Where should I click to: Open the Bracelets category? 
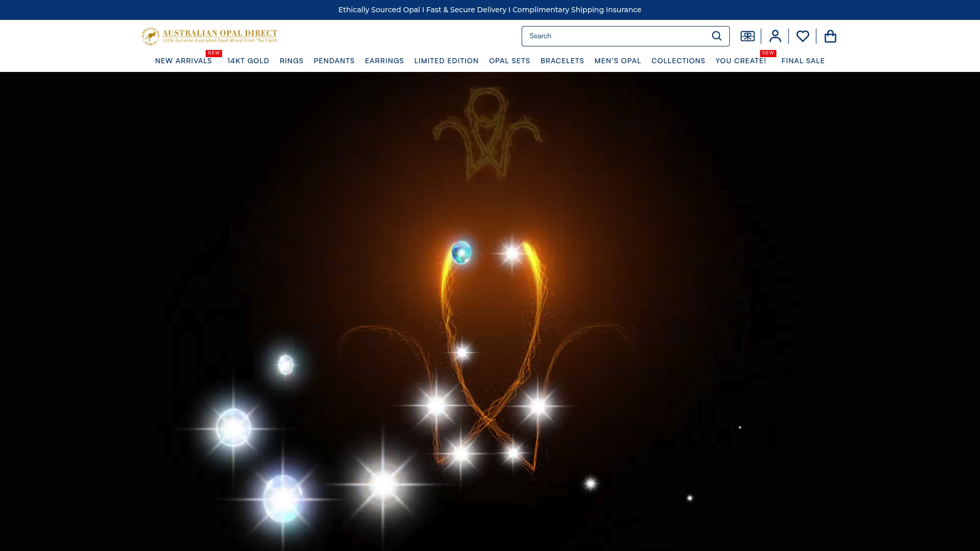click(562, 61)
